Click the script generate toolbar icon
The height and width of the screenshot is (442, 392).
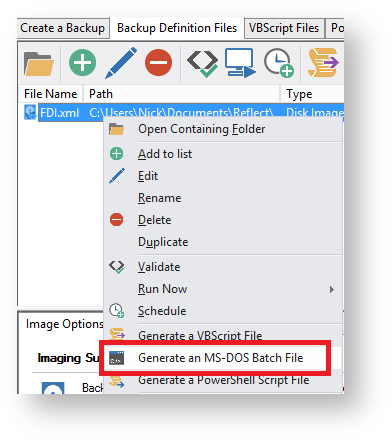pyautogui.click(x=323, y=62)
